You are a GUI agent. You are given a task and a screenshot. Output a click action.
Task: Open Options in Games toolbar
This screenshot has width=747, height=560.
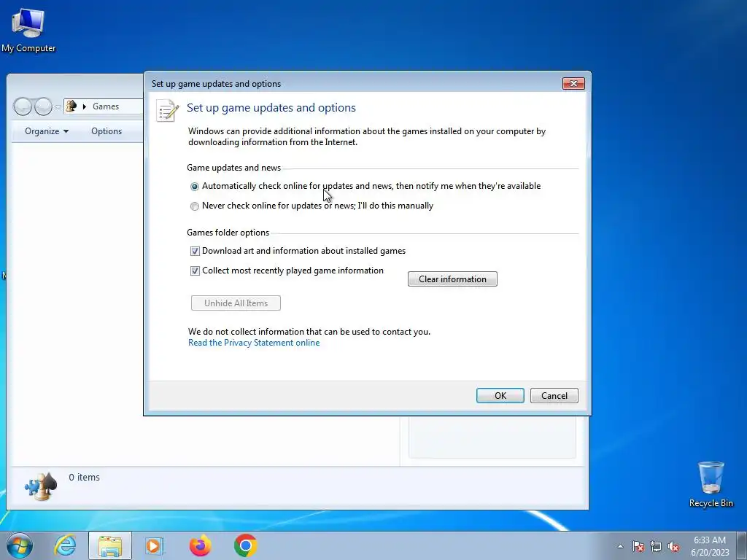click(x=107, y=131)
